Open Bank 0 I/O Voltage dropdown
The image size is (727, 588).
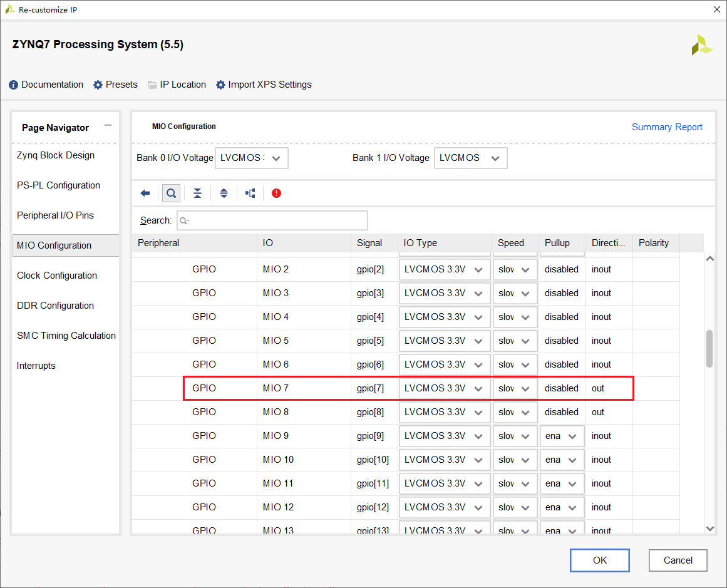pyautogui.click(x=252, y=158)
